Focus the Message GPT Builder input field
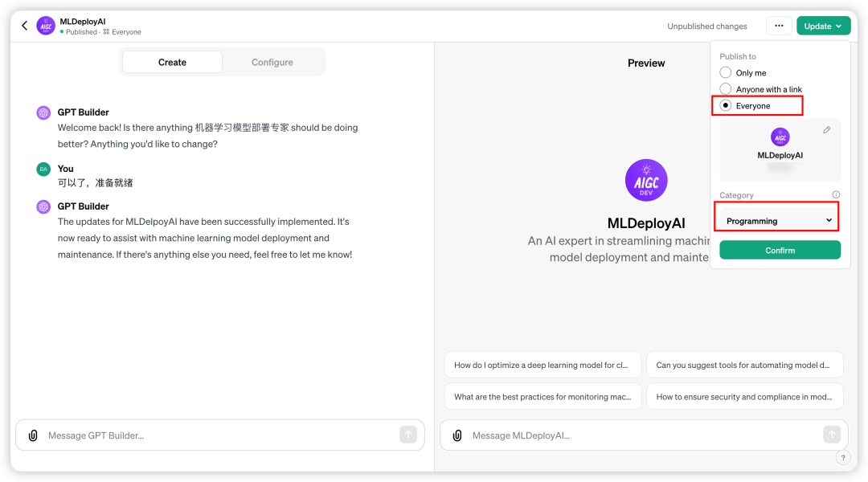 click(219, 435)
